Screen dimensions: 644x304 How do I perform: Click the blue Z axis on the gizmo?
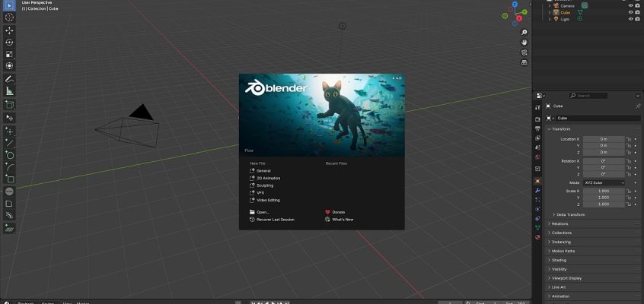[515, 5]
